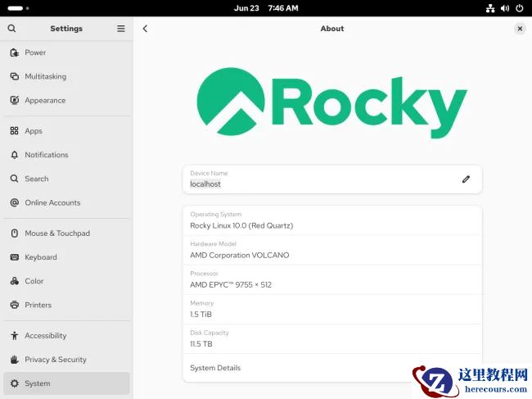Click the About page title

pos(332,29)
